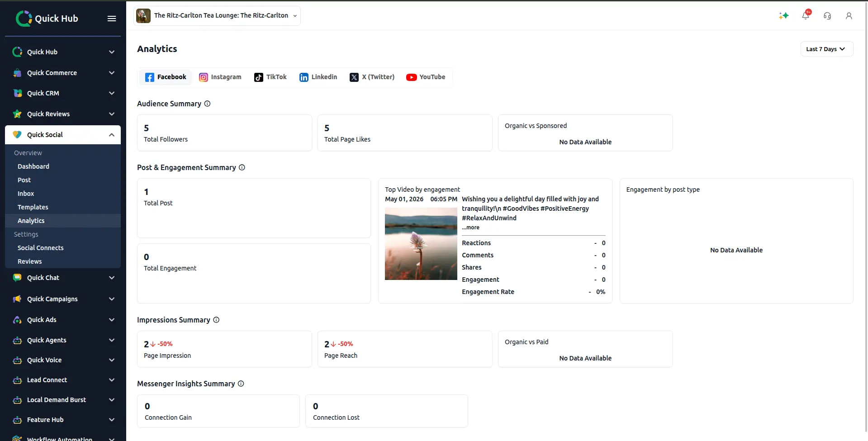Expand the Quick Agents section chevron
This screenshot has width=868, height=441.
112,340
